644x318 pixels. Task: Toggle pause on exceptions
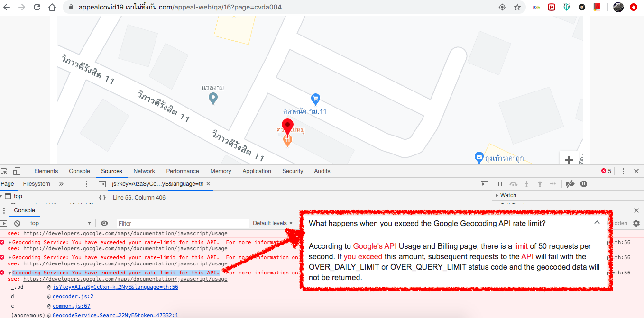(x=584, y=184)
